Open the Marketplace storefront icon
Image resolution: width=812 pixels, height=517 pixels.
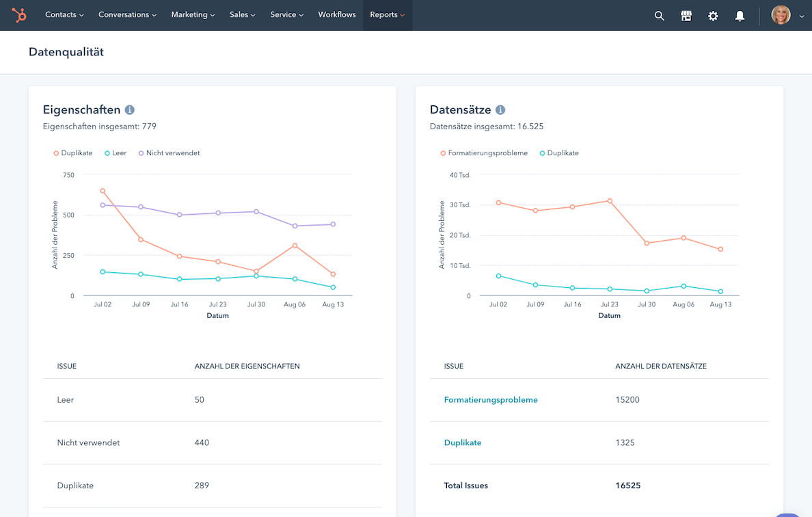(x=686, y=16)
